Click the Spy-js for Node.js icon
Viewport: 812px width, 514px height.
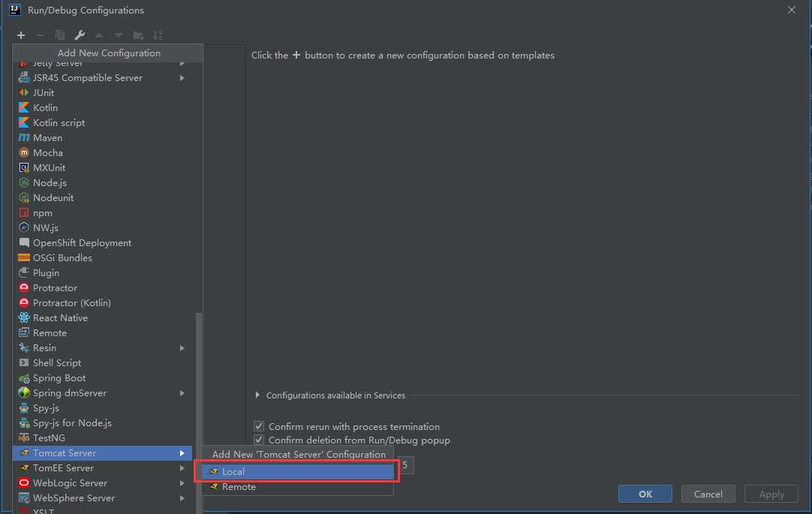tap(24, 423)
